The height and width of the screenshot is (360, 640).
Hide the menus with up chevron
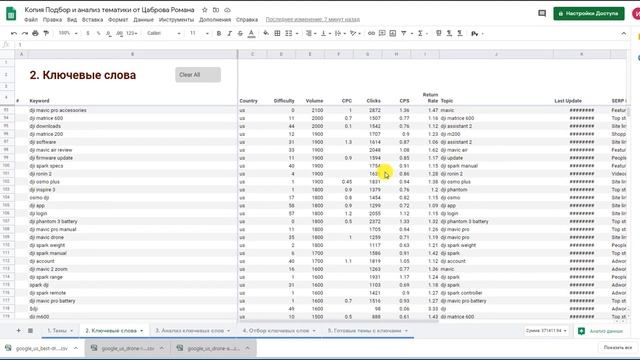[x=623, y=33]
